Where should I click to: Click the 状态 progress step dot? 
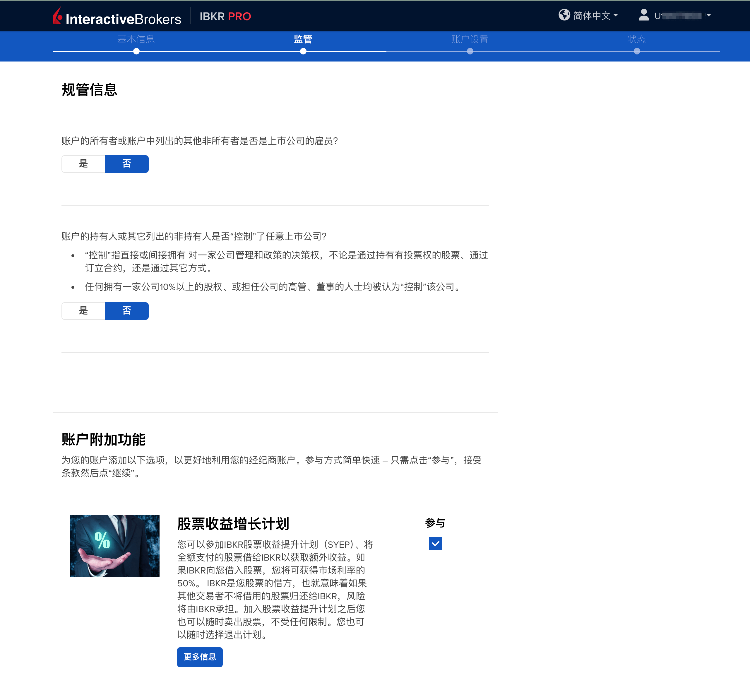(638, 52)
